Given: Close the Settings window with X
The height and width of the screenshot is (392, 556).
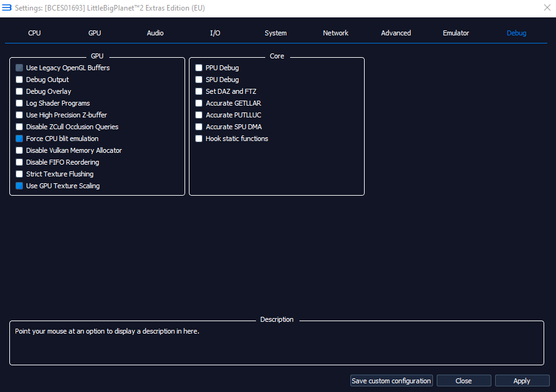Looking at the screenshot, I should click(x=547, y=8).
